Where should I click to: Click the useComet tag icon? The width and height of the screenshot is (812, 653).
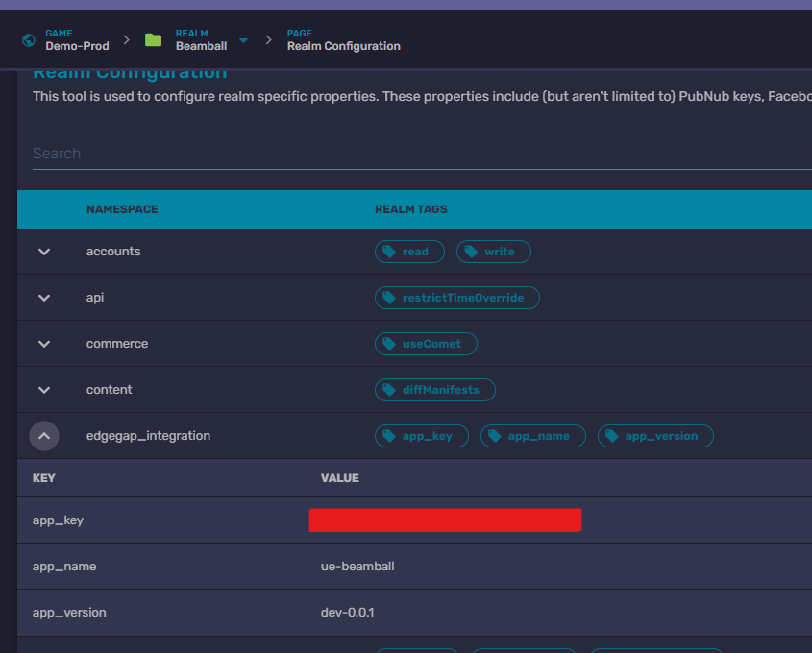point(389,344)
